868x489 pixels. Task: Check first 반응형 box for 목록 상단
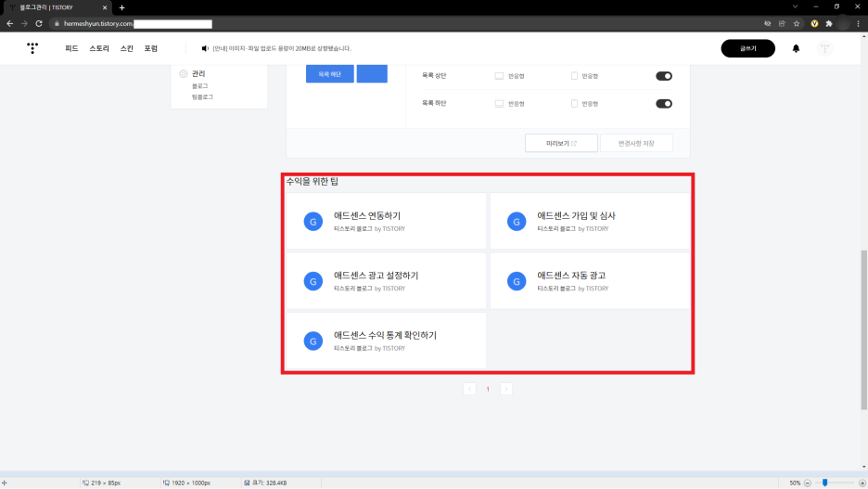tap(499, 76)
